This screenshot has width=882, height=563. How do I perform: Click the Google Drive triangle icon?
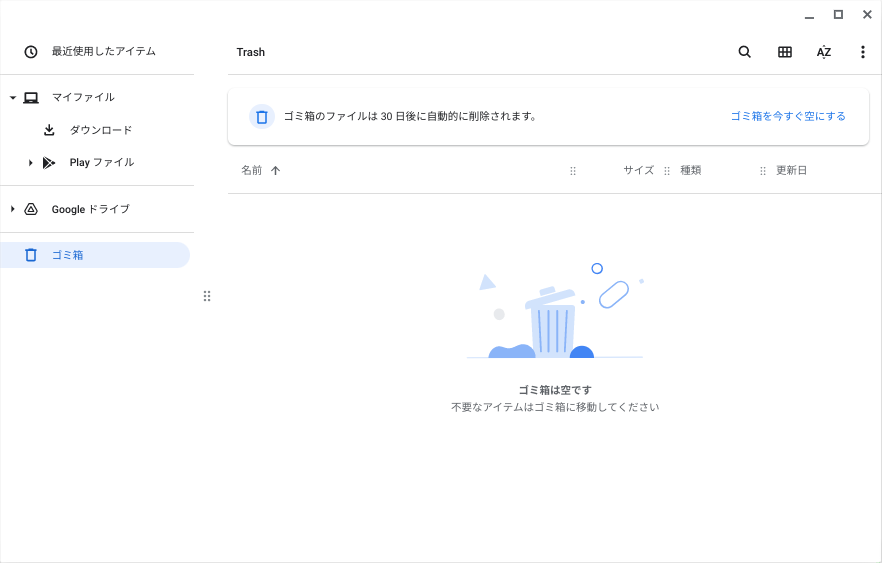click(x=31, y=209)
